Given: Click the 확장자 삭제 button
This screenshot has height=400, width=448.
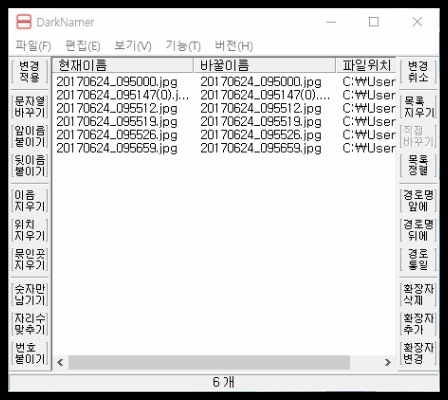Looking at the screenshot, I should [x=418, y=294].
